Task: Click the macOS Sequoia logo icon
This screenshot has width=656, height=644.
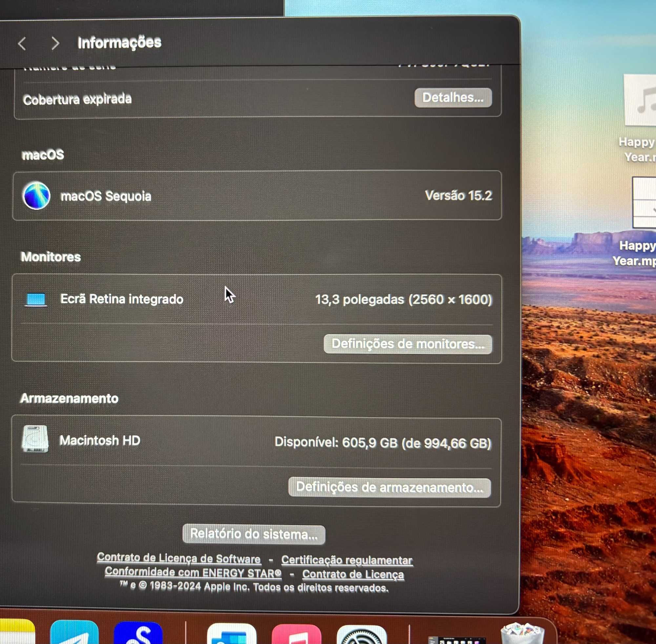Action: point(36,196)
